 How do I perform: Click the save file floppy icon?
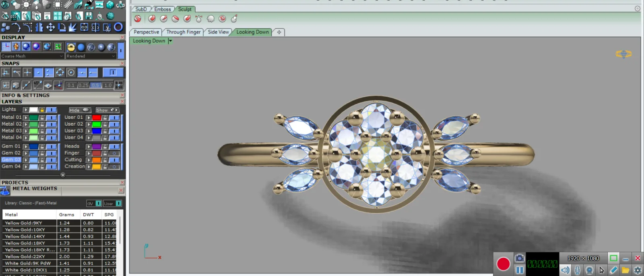point(89,16)
